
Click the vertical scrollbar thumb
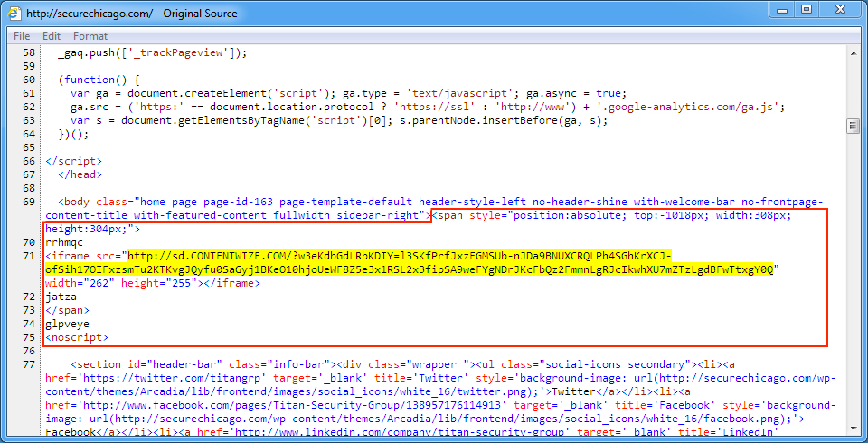pos(853,127)
